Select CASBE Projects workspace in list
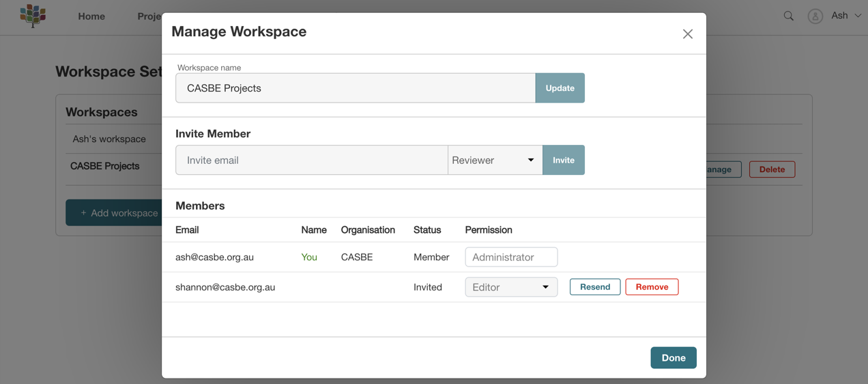868x384 pixels. 105,166
